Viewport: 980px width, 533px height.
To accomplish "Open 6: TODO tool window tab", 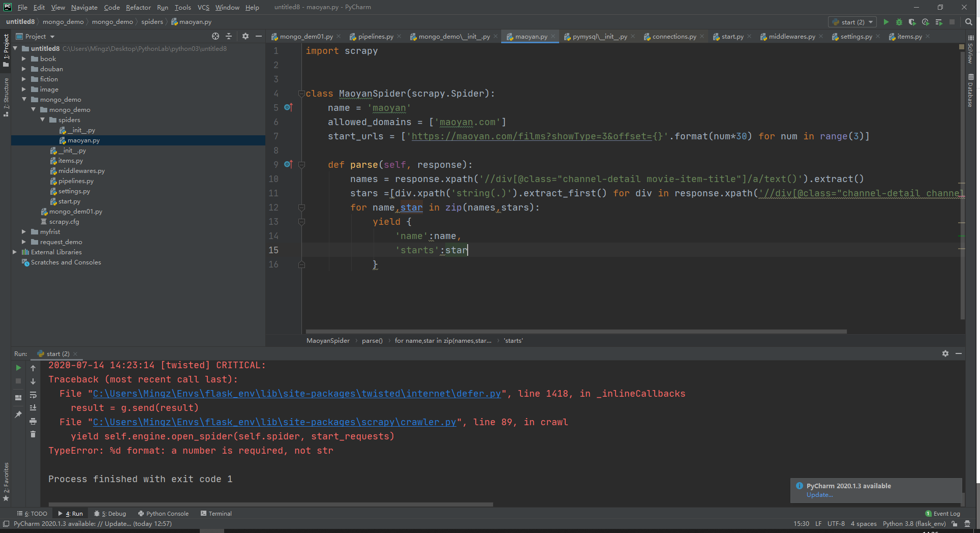I will [32, 514].
